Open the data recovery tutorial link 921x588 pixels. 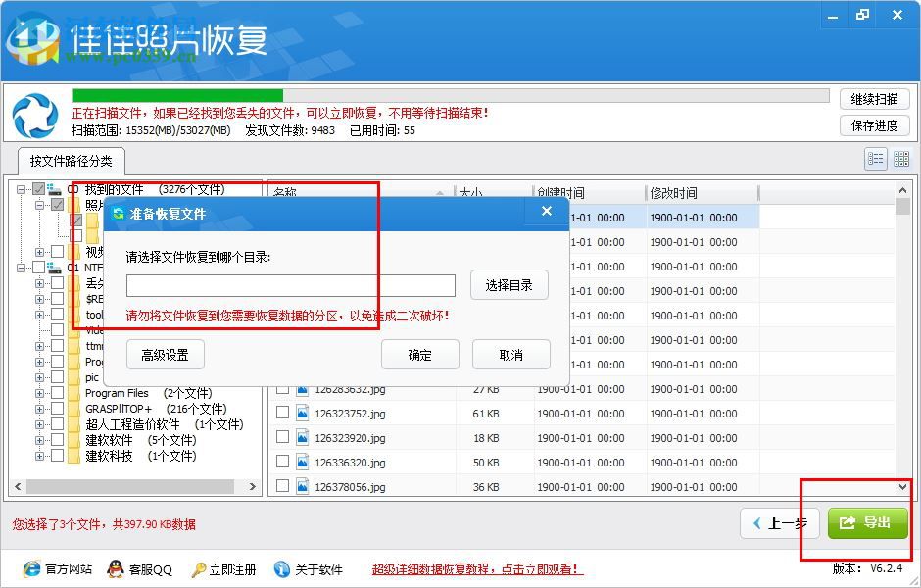[x=475, y=568]
